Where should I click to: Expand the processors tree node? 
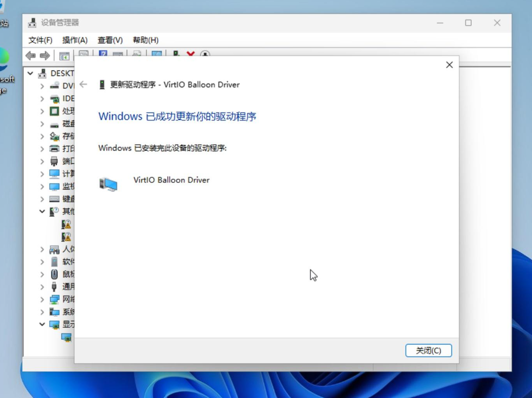[x=42, y=111]
